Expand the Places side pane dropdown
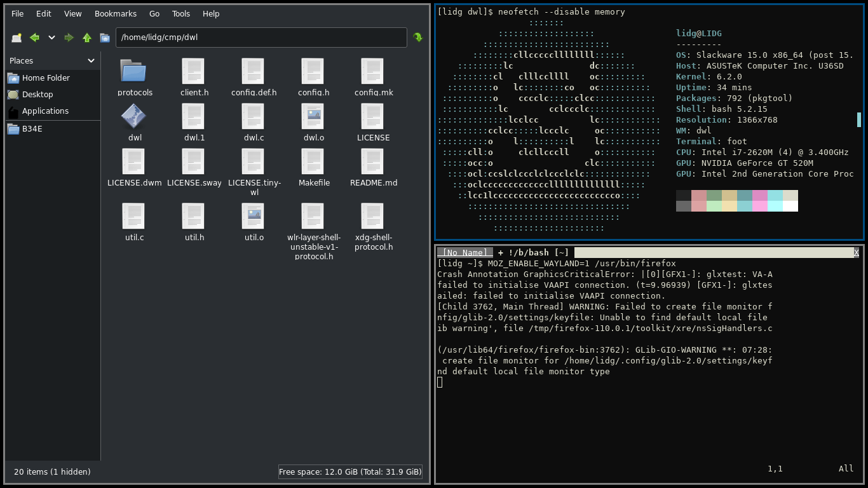Image resolution: width=868 pixels, height=488 pixels. click(x=91, y=61)
